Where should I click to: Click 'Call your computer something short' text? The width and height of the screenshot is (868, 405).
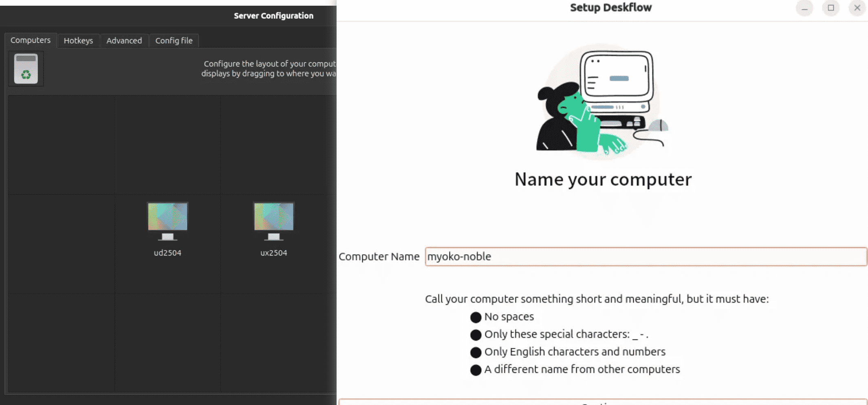(597, 299)
